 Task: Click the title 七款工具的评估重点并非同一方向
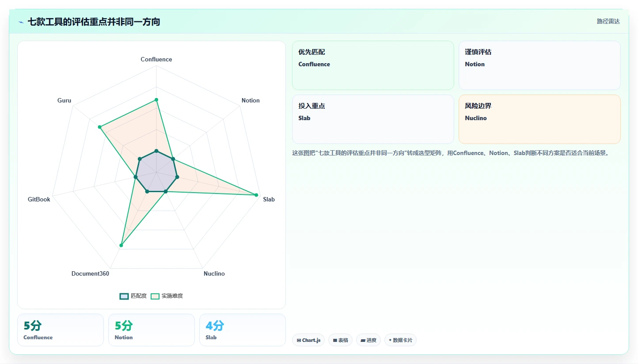(x=94, y=22)
